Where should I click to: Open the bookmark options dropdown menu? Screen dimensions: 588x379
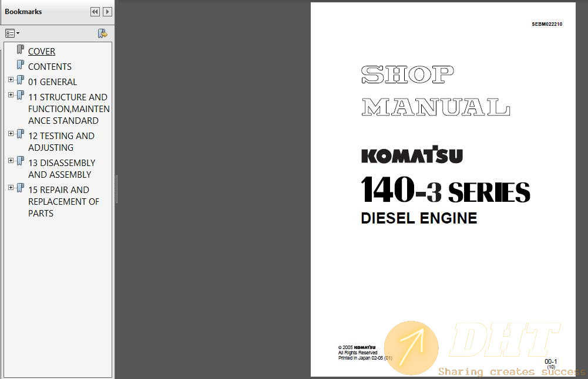pos(12,33)
